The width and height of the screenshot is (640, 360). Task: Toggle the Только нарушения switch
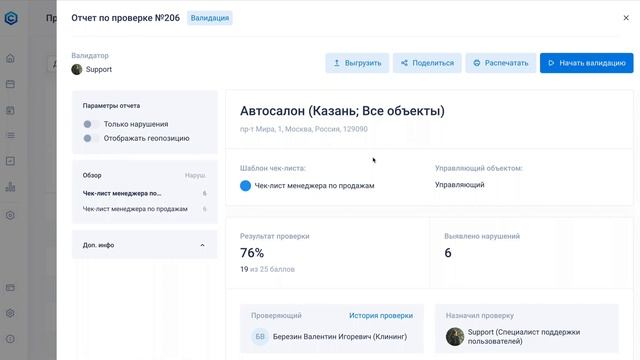(91, 124)
